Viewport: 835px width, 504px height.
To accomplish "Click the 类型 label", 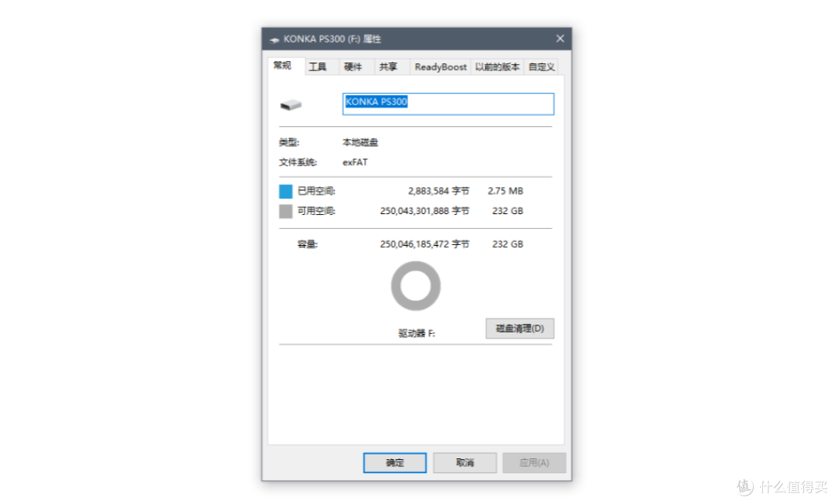I will (289, 142).
